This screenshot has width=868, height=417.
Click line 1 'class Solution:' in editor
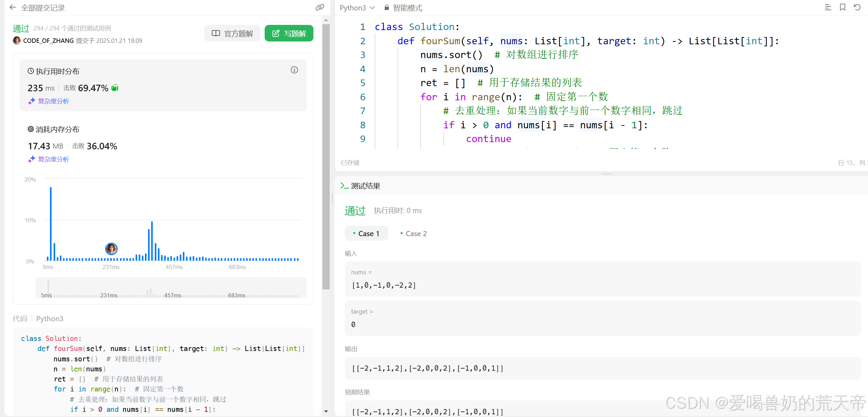tap(417, 27)
